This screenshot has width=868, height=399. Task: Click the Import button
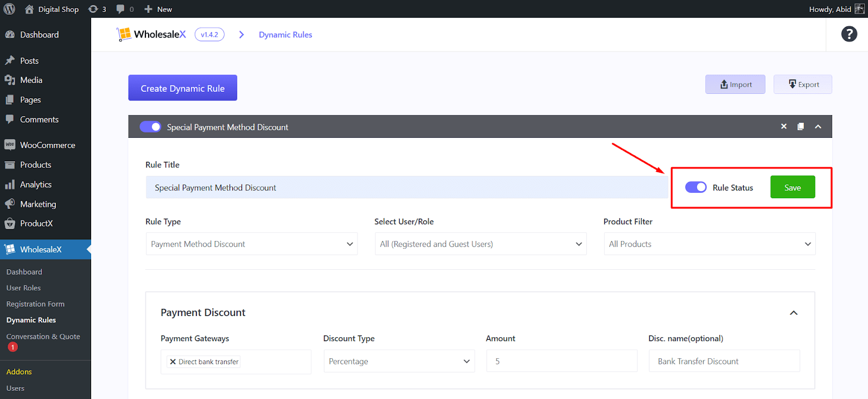[x=735, y=84]
